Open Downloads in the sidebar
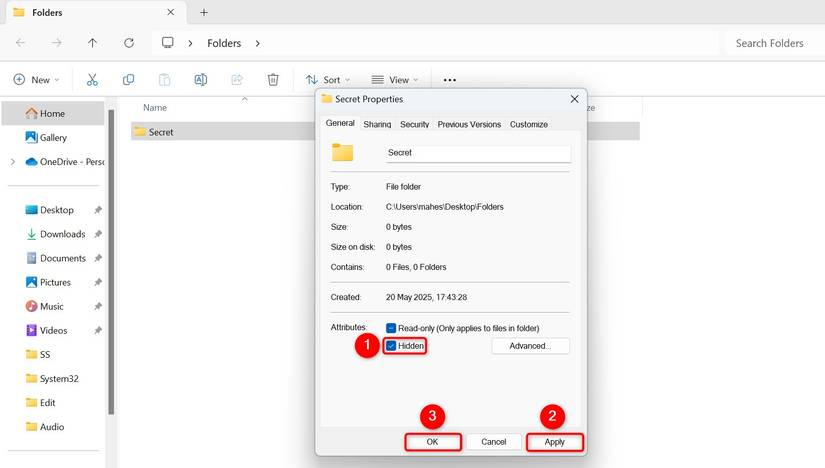Image resolution: width=825 pixels, height=468 pixels. [62, 234]
